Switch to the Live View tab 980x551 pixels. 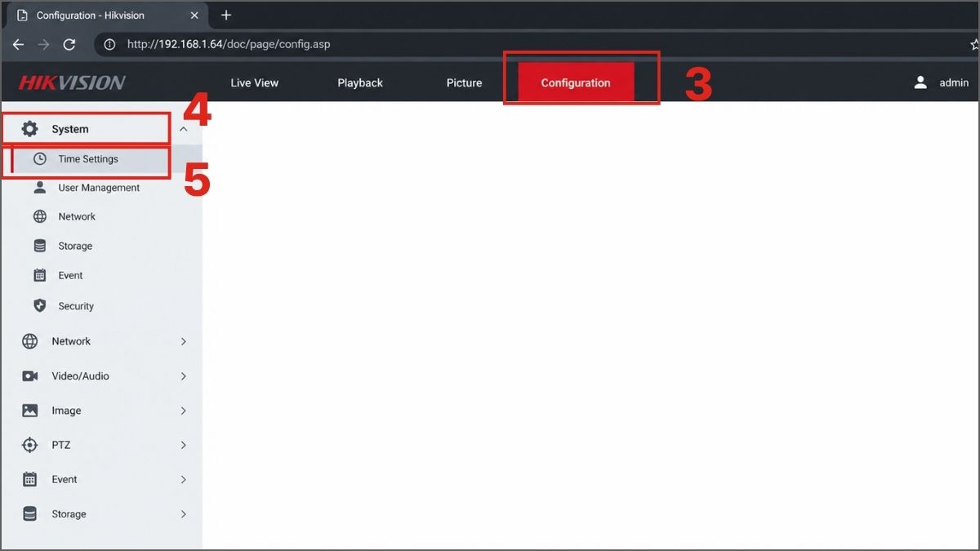255,82
